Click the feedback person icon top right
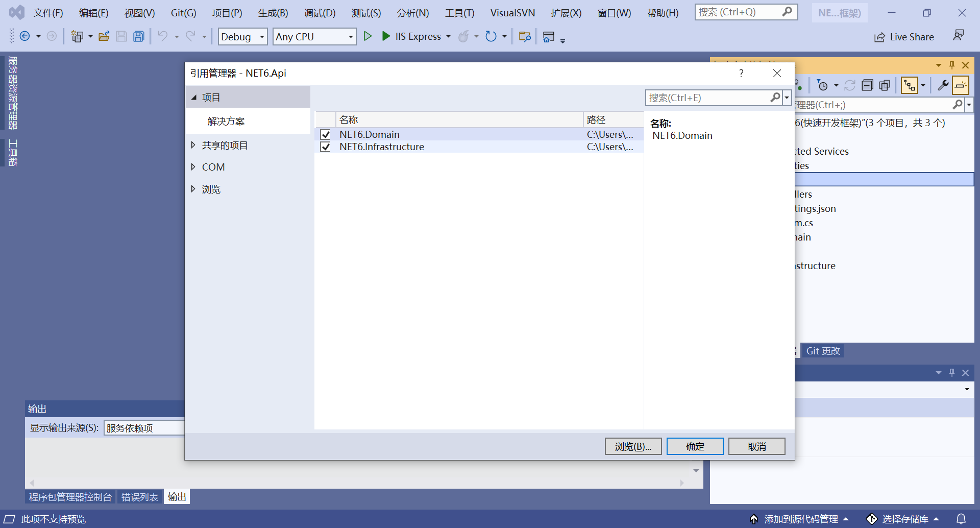Screen dimensions: 980x528 pos(959,35)
